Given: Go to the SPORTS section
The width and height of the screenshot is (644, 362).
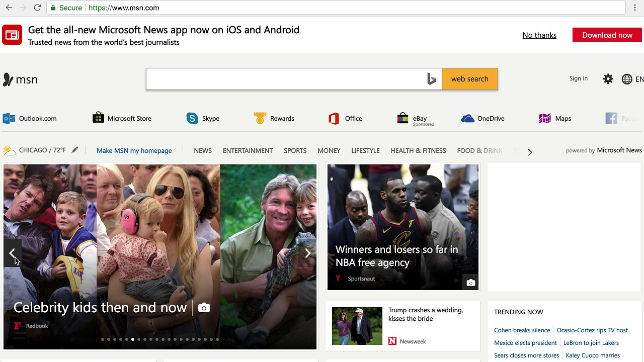Looking at the screenshot, I should [x=295, y=150].
